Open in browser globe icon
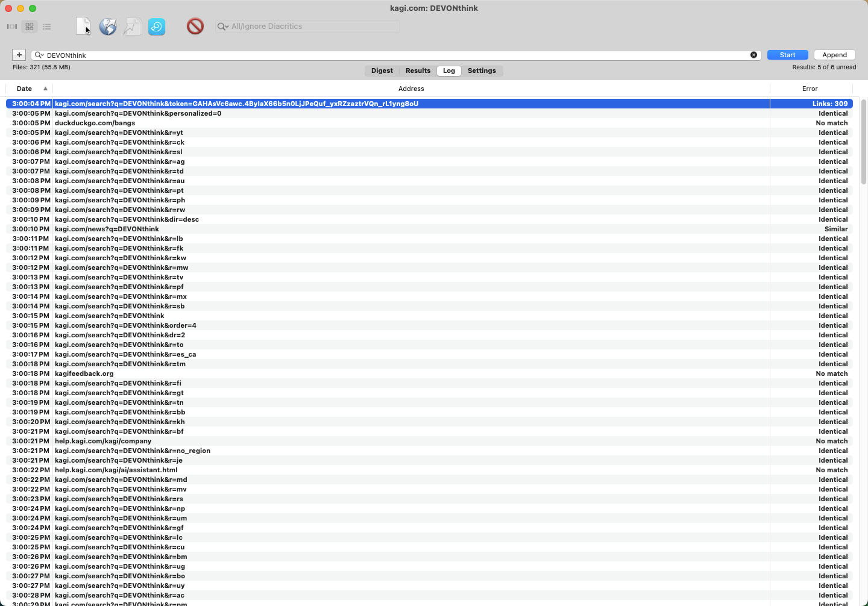 [108, 27]
